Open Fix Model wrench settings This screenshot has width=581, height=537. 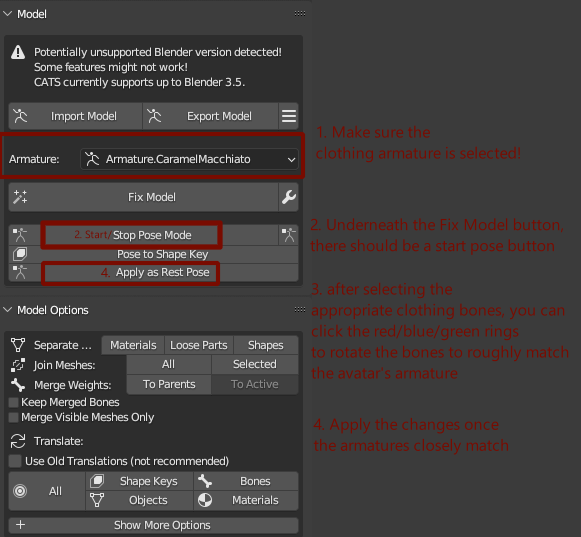pyautogui.click(x=289, y=197)
